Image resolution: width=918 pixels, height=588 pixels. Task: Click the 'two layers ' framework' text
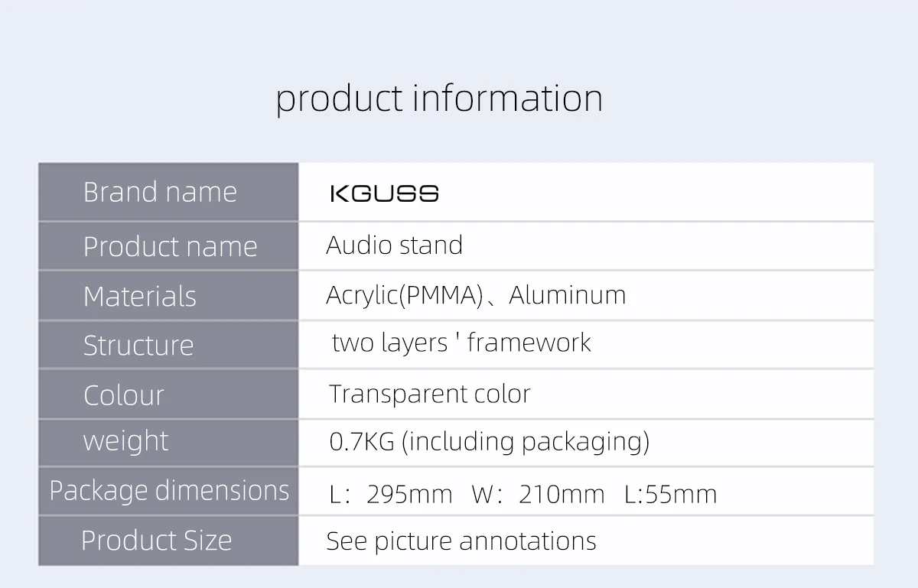click(461, 343)
